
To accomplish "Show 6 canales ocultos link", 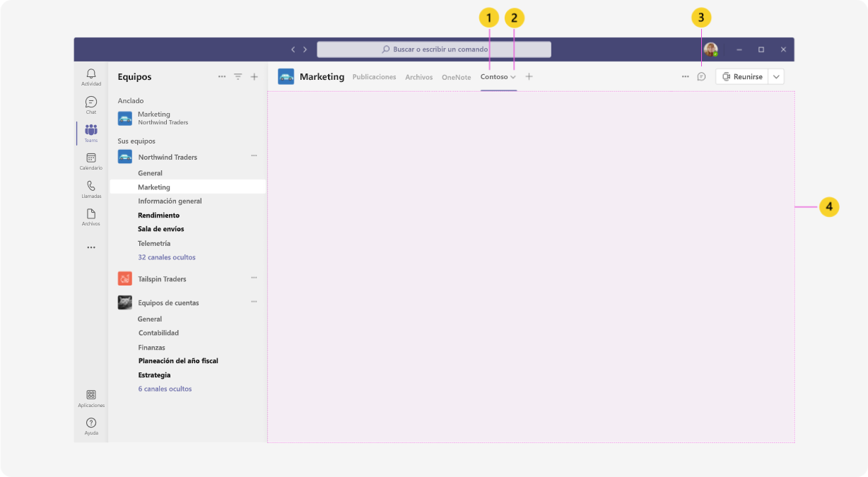I will point(165,389).
